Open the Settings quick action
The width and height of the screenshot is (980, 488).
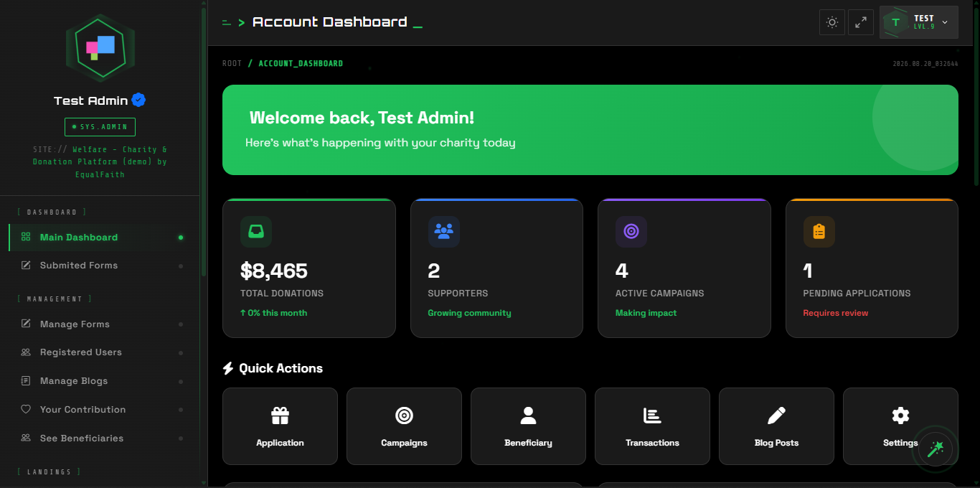pos(900,426)
